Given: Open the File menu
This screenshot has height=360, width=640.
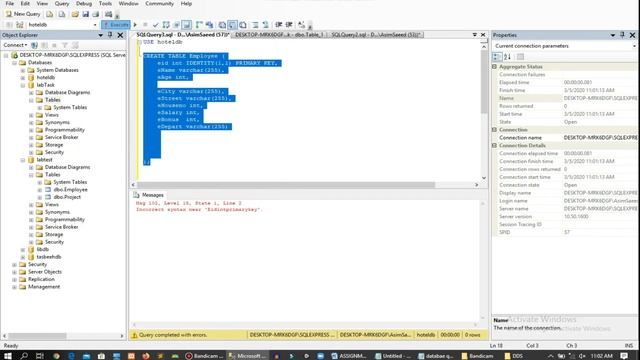Looking at the screenshot, I should click(x=9, y=4).
